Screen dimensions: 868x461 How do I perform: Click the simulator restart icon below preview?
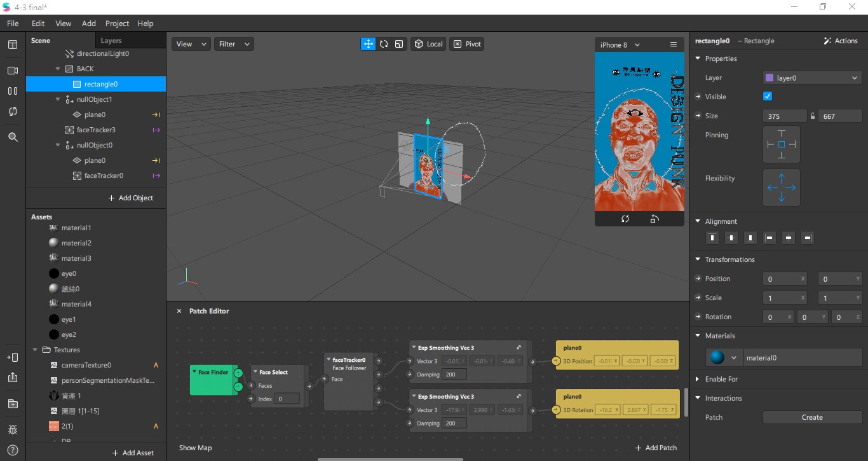tap(625, 219)
